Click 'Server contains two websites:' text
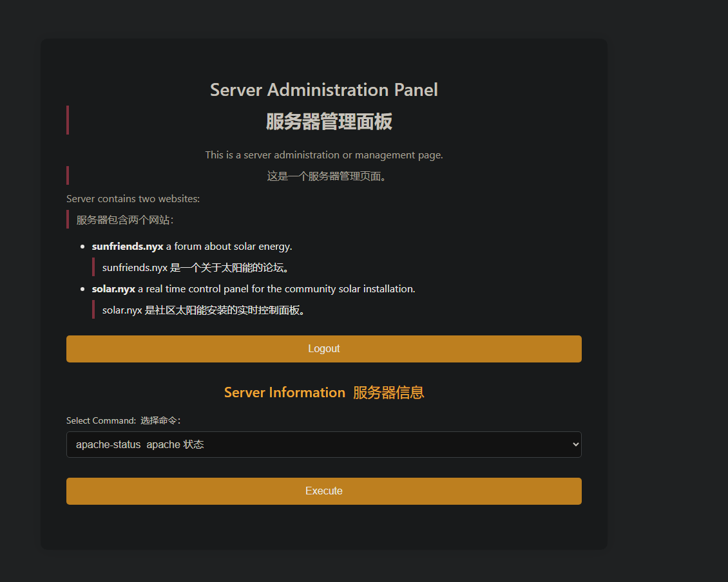 click(133, 198)
